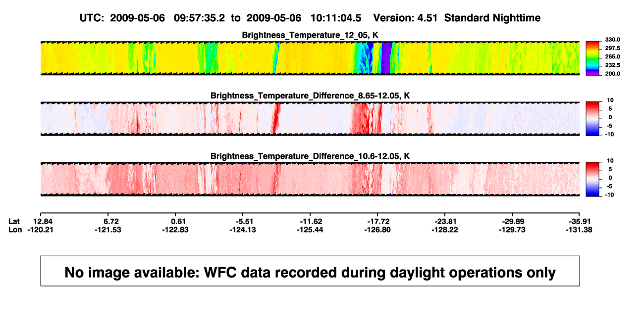Click latitude value -11.62
Viewport: 644px width, 330px height.
pos(312,221)
